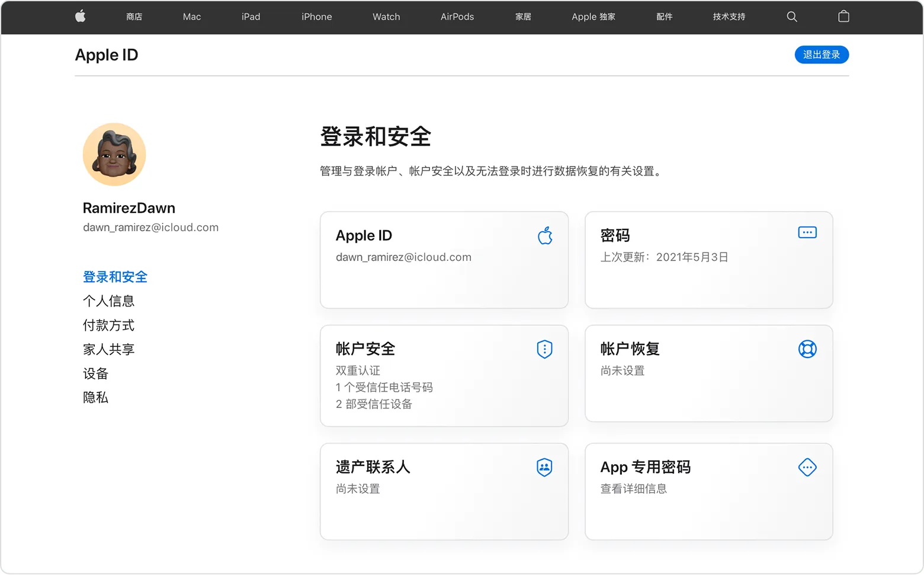Screen dimensions: 924x575
Task: Open the search magnifier icon
Action: point(792,17)
